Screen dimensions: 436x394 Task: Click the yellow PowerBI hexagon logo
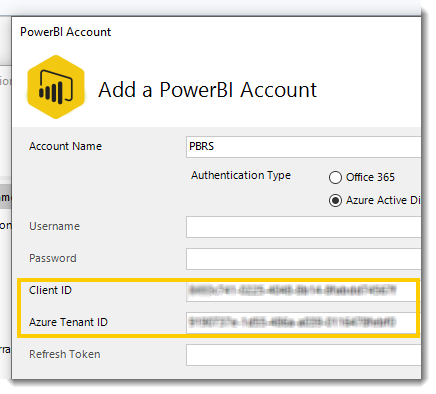click(56, 87)
